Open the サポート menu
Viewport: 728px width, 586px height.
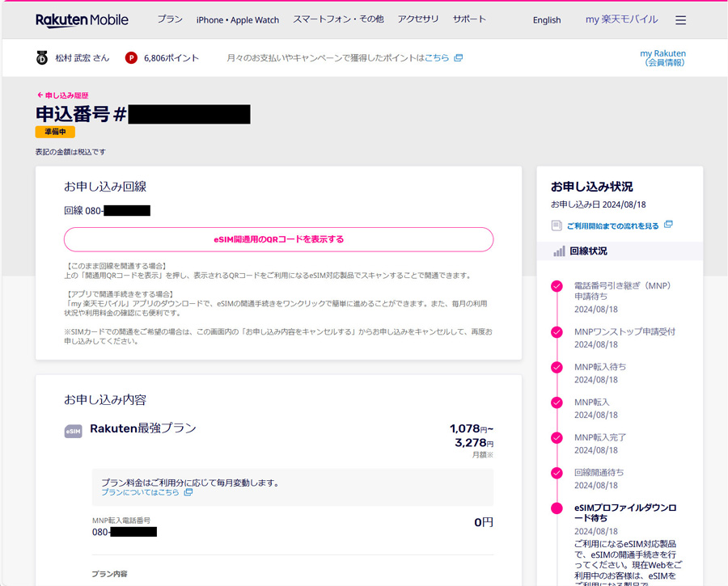(x=469, y=19)
